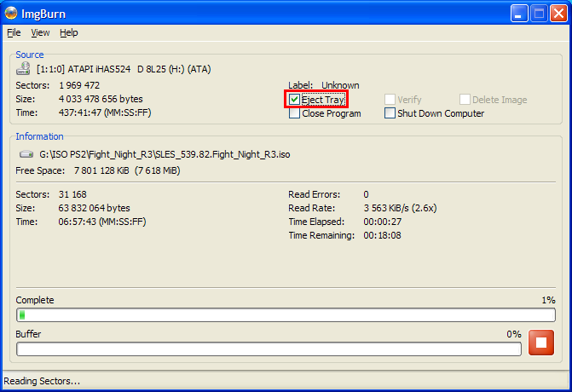This screenshot has width=572, height=392.
Task: Click the Buffer progress bar
Action: point(269,349)
